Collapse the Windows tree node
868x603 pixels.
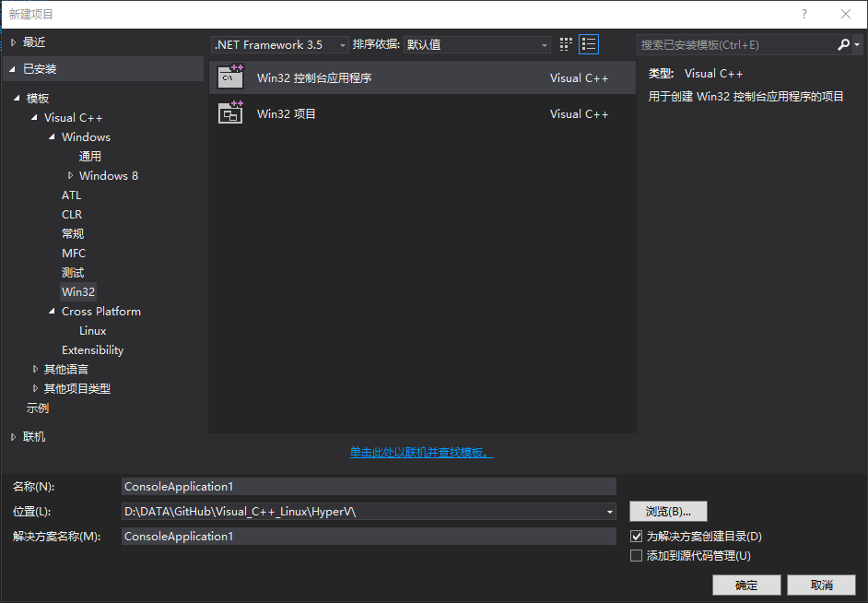pos(52,136)
